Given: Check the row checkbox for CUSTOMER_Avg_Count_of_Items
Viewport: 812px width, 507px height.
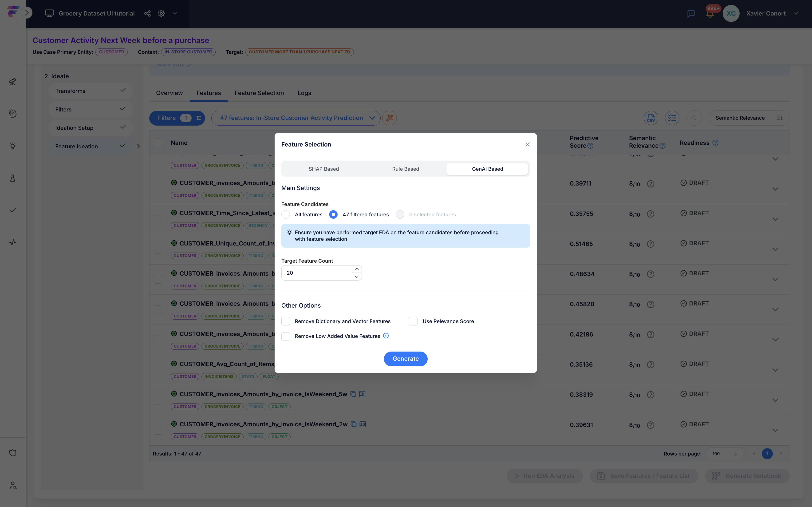Looking at the screenshot, I should (x=158, y=369).
